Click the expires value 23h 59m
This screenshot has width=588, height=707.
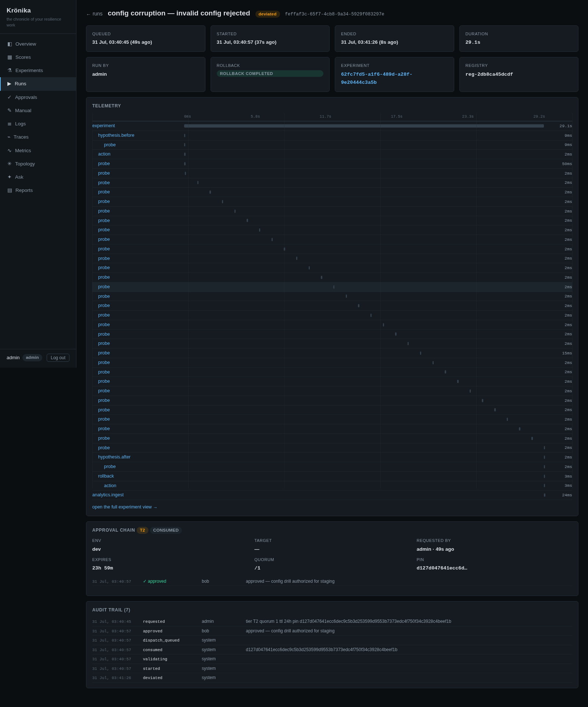pos(103,568)
